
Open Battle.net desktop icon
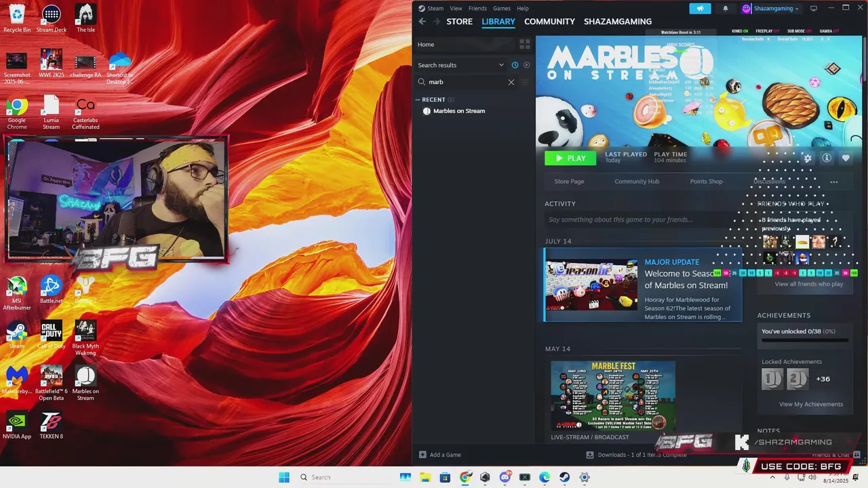point(52,290)
